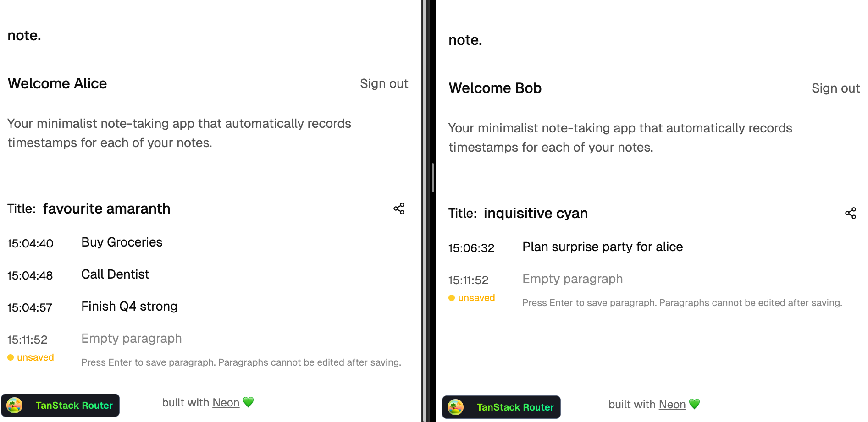Image resolution: width=868 pixels, height=422 pixels.
Task: Open the Neon link in Bob's footer
Action: pos(672,405)
